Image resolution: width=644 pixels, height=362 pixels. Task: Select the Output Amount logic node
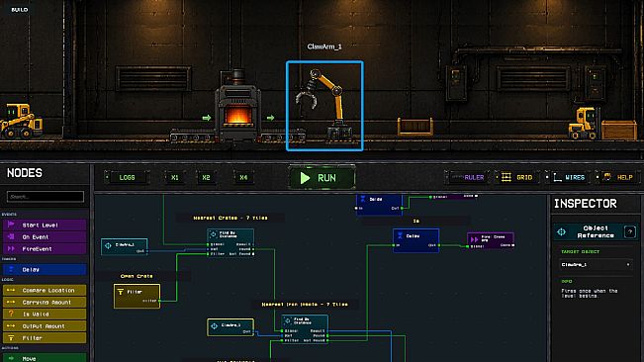(45, 325)
